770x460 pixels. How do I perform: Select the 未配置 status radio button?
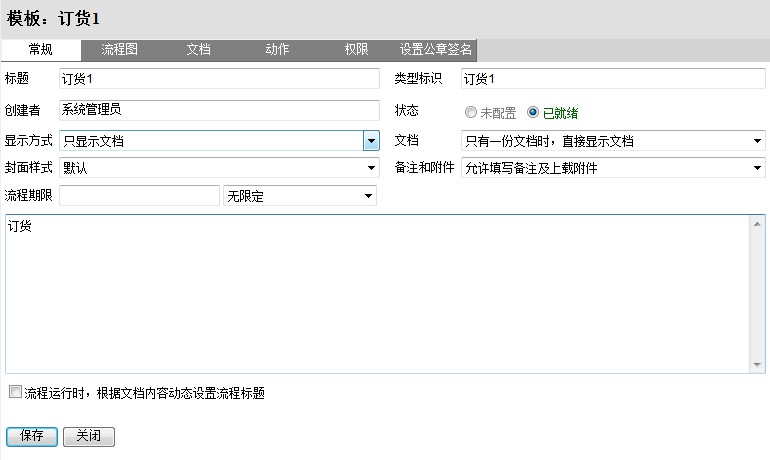pyautogui.click(x=471, y=113)
